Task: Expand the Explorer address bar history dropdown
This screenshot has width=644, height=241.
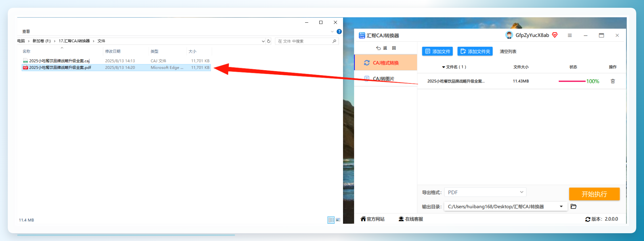Action: coord(263,41)
